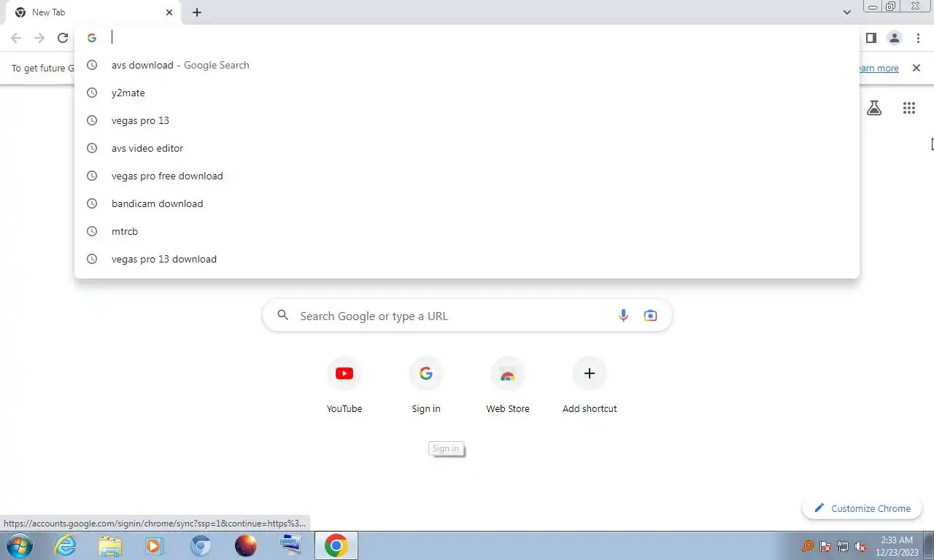Open Firefox icon in taskbar
Screen dimensions: 934x560
246,545
